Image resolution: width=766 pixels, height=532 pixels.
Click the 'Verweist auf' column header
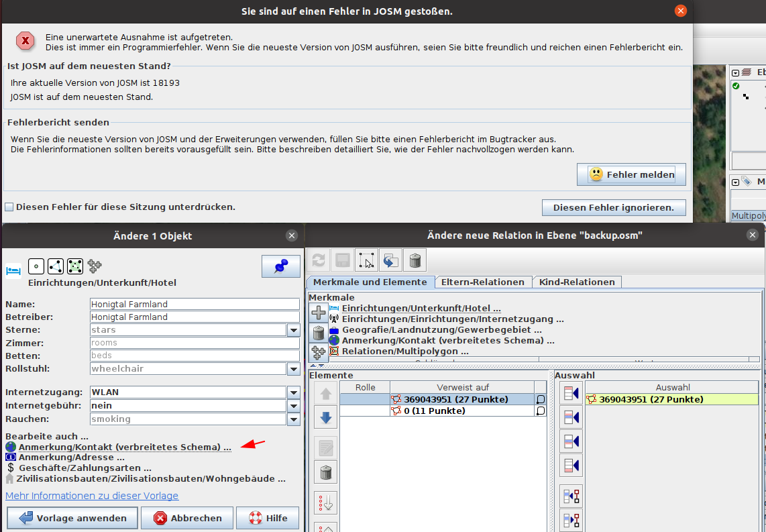coord(462,387)
